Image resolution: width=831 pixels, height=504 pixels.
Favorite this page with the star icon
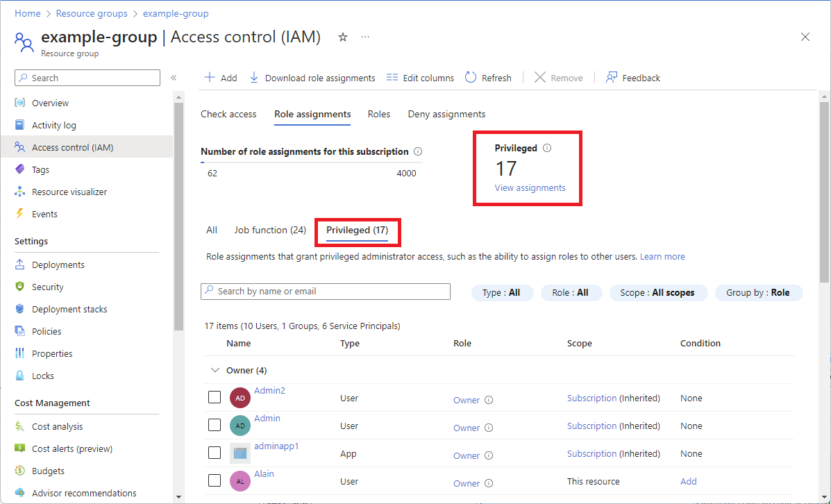pyautogui.click(x=343, y=37)
